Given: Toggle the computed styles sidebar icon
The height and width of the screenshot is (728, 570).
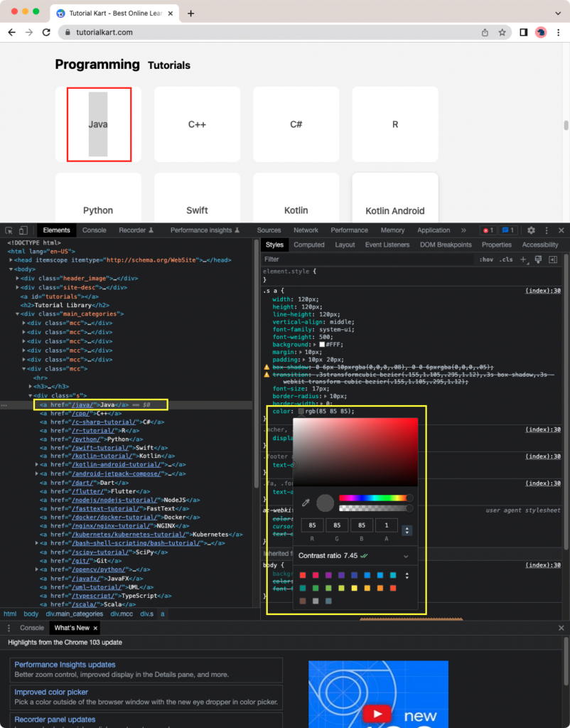Looking at the screenshot, I should tap(553, 259).
